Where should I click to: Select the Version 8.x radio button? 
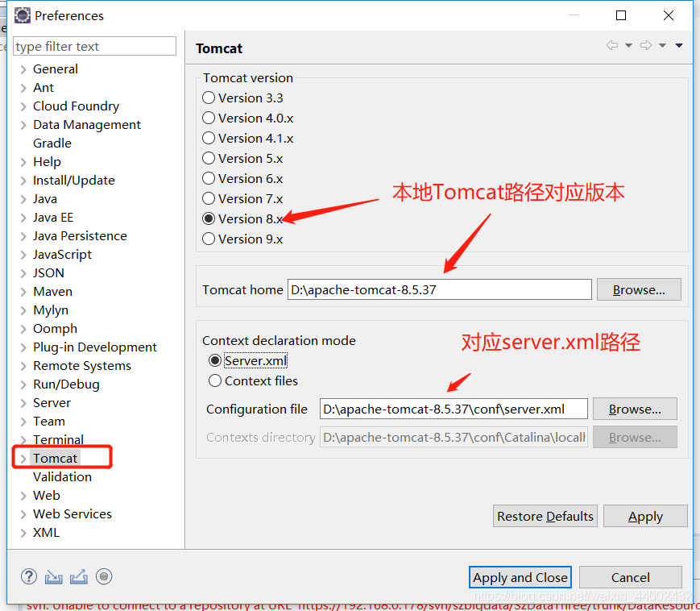(209, 218)
